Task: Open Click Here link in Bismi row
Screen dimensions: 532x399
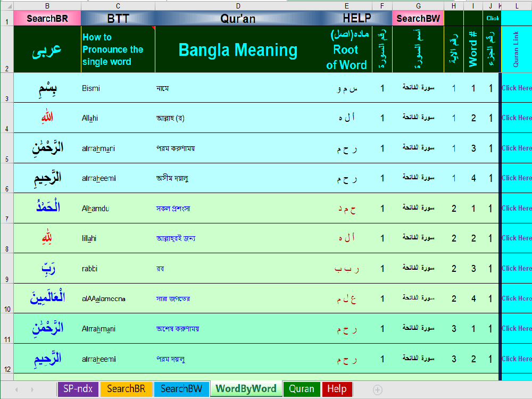Action: pos(517,88)
